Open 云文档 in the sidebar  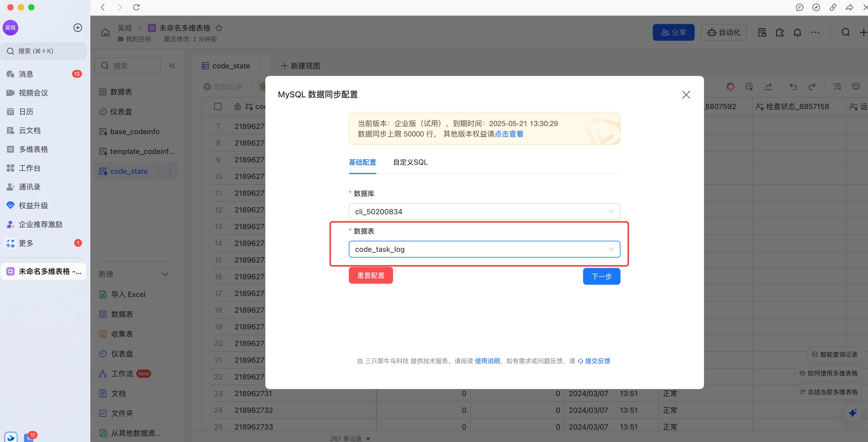point(43,131)
